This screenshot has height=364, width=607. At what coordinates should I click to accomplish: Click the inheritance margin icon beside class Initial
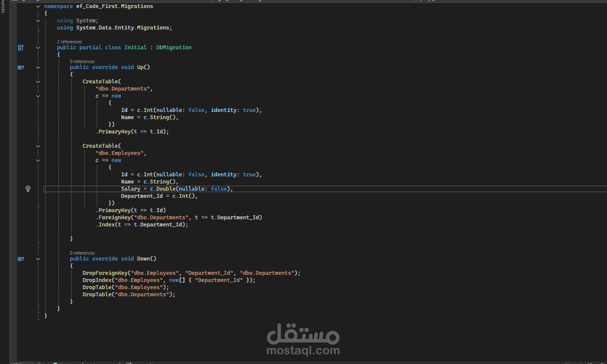click(x=21, y=48)
